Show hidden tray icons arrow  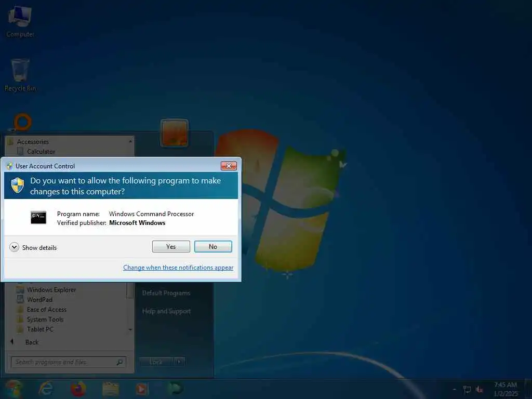[454, 389]
